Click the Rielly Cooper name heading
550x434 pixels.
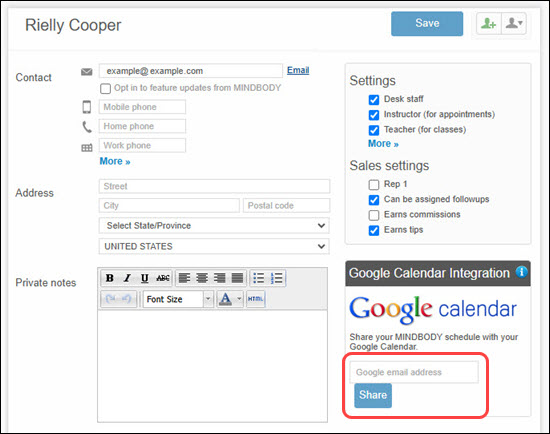(73, 25)
